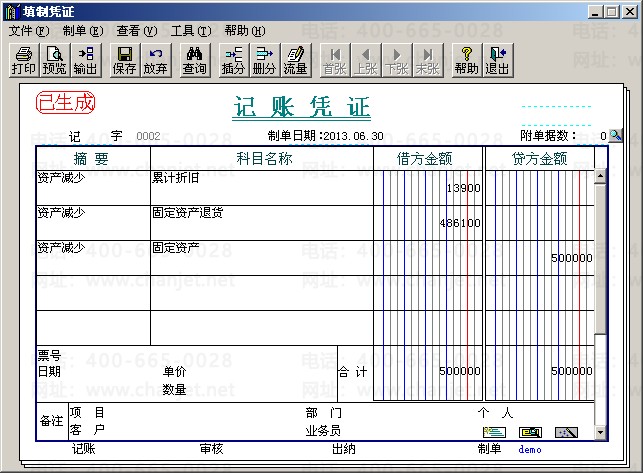Click scrollbar down arrow at table bottom
The height and width of the screenshot is (473, 643).
pyautogui.click(x=600, y=430)
